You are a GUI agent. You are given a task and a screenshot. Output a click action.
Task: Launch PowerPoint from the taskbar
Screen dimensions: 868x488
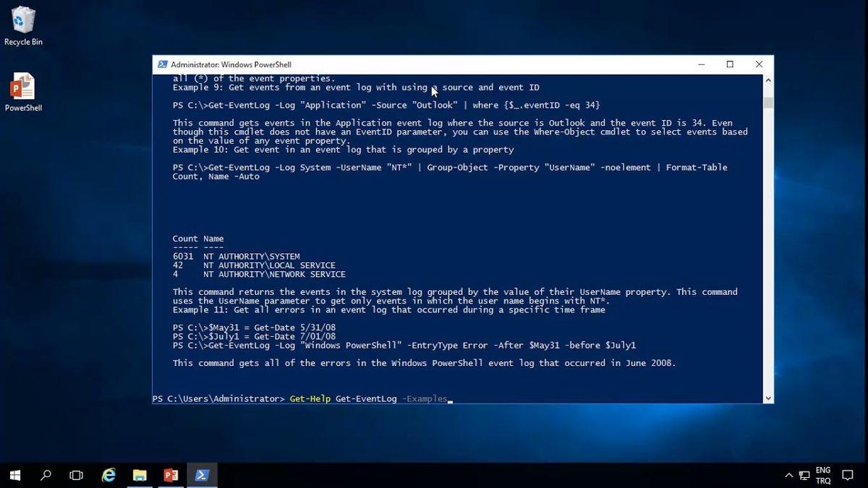click(171, 475)
